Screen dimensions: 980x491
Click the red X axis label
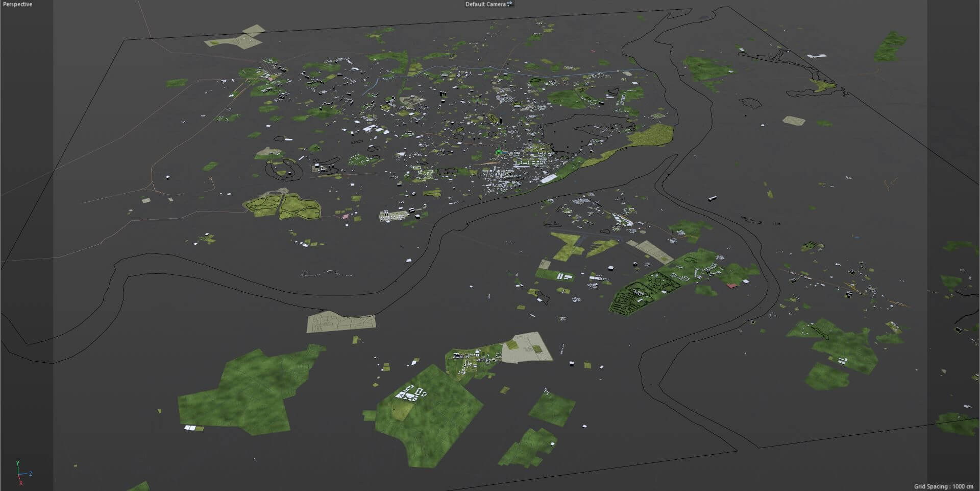coord(21,483)
